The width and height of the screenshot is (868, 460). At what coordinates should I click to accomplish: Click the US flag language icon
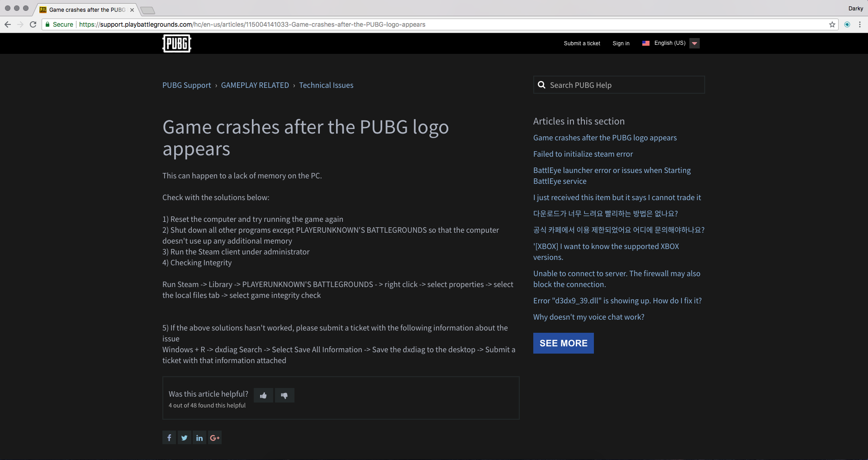coord(646,43)
